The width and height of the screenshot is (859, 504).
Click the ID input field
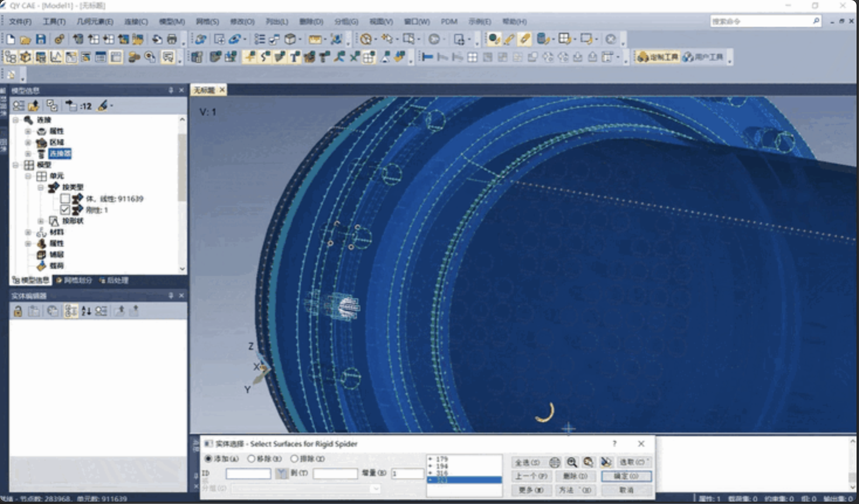click(x=248, y=474)
